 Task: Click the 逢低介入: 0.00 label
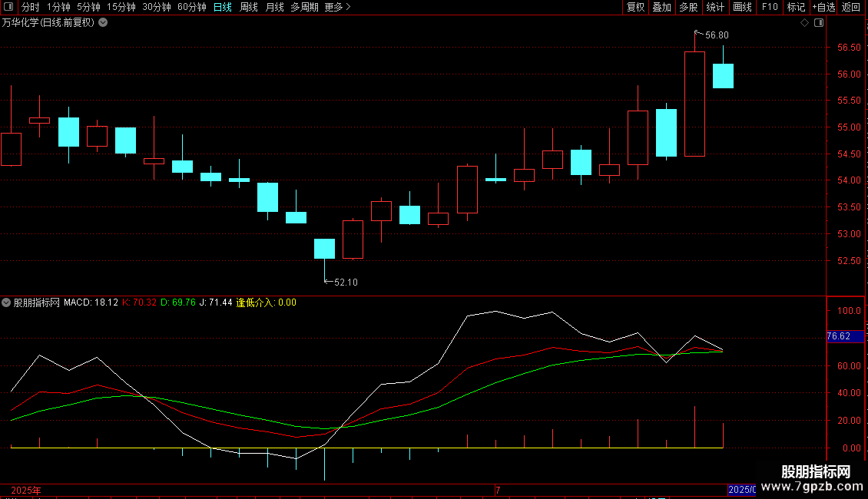tap(267, 302)
